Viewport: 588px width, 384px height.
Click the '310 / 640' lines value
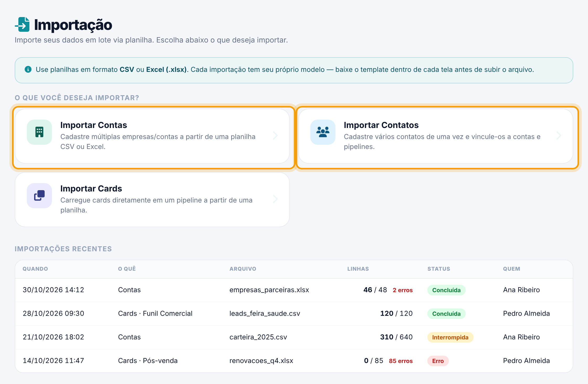396,337
